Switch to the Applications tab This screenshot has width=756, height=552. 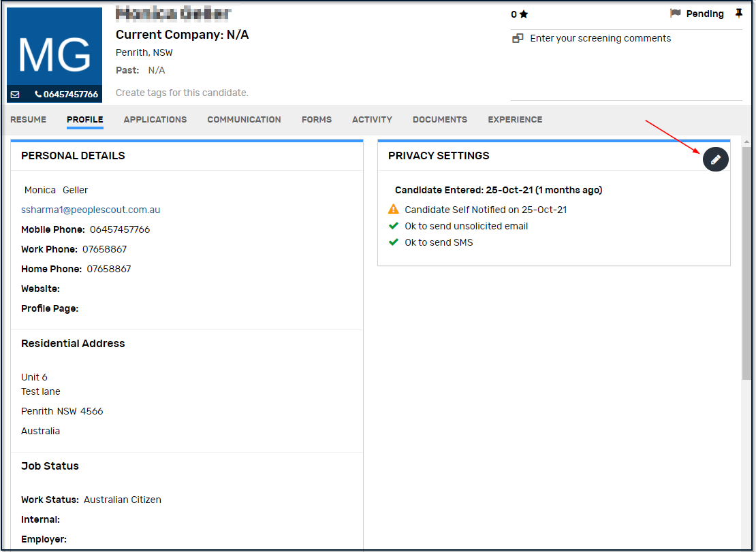[155, 120]
